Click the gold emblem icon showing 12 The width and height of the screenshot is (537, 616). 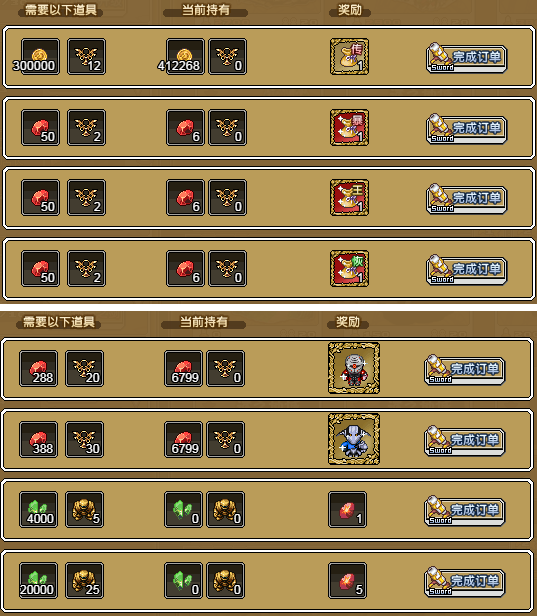click(86, 57)
